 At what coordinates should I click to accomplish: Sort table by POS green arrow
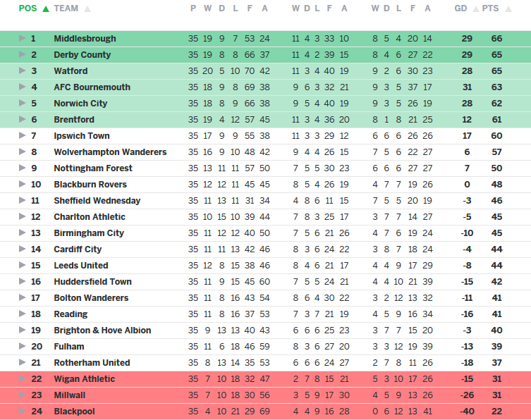coord(46,9)
